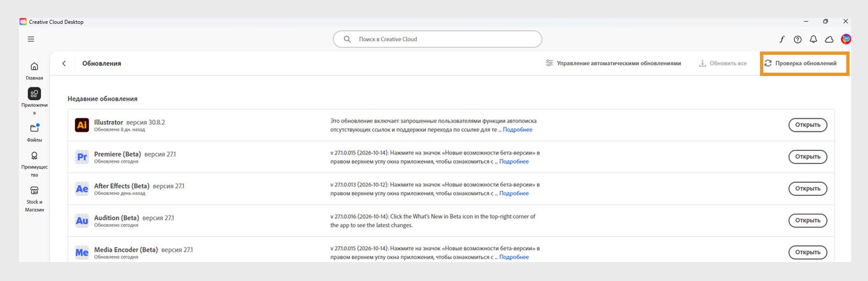Click Открыть for Illustrator

(x=808, y=125)
